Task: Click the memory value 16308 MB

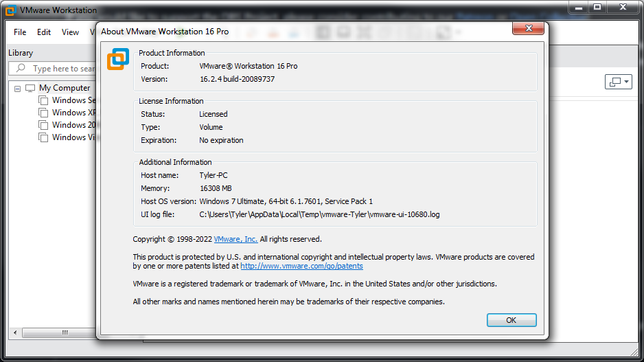Action: click(x=216, y=188)
